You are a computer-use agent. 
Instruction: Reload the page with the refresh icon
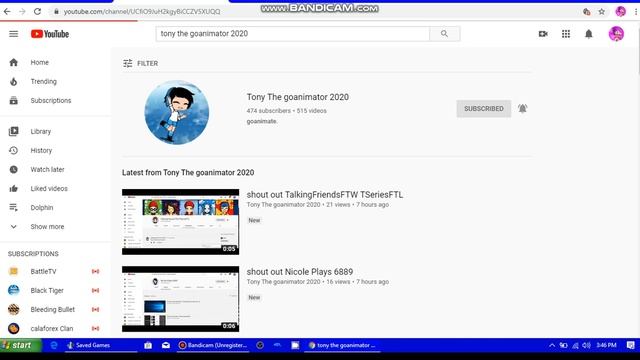click(x=37, y=11)
